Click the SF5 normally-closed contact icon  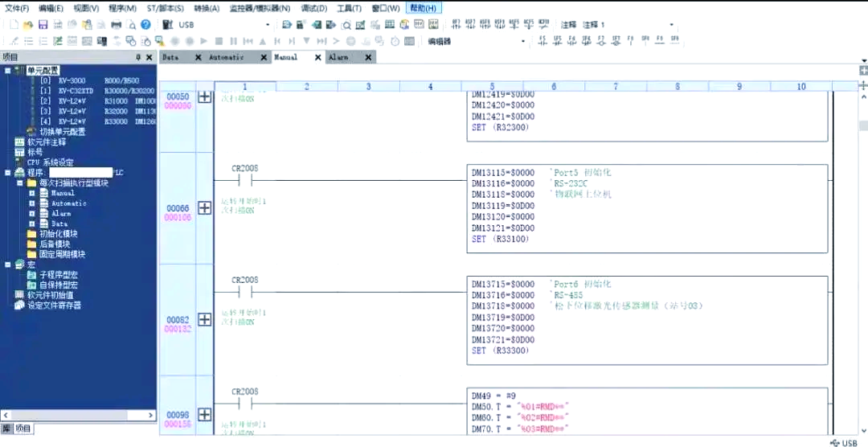point(557,40)
